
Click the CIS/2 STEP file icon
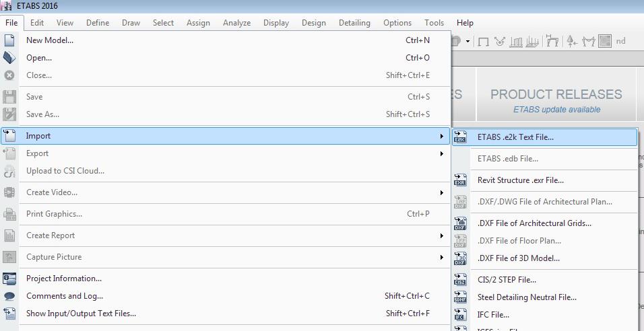click(x=460, y=280)
